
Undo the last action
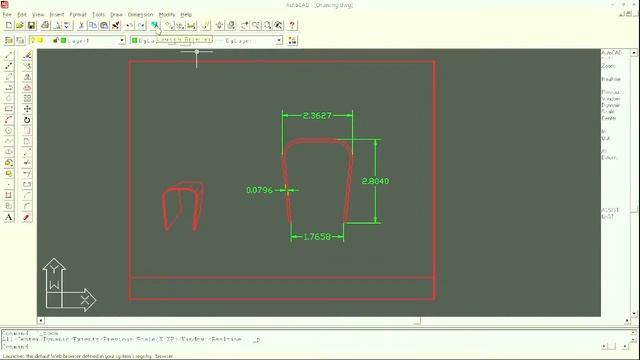[x=130, y=26]
